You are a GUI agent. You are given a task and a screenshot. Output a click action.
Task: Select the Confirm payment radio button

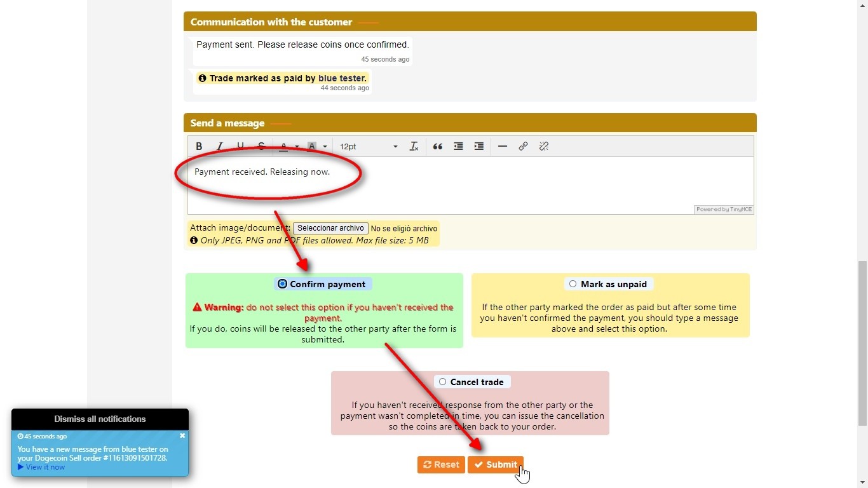point(283,284)
